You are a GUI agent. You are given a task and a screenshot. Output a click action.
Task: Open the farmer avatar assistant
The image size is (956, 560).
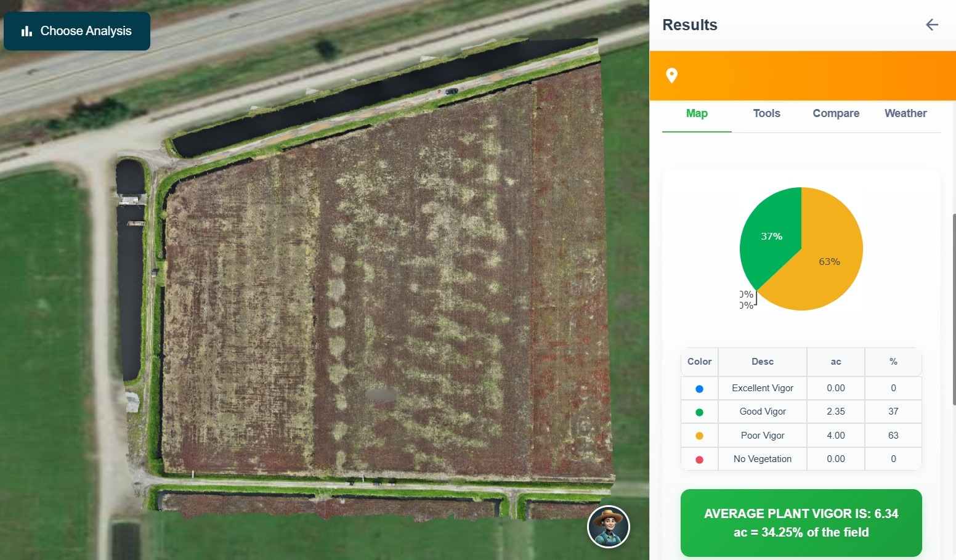608,527
